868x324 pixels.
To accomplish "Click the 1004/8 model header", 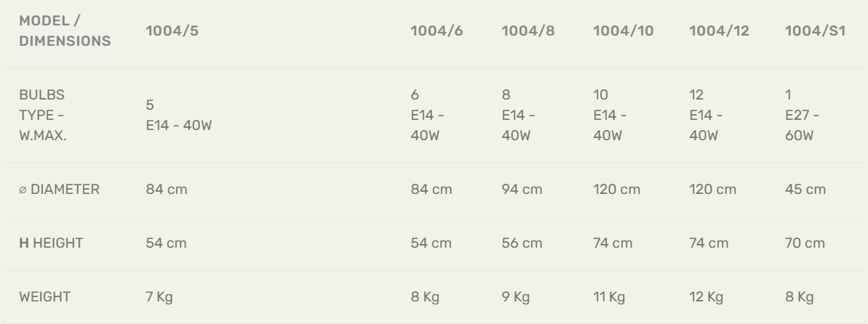I will [x=528, y=31].
